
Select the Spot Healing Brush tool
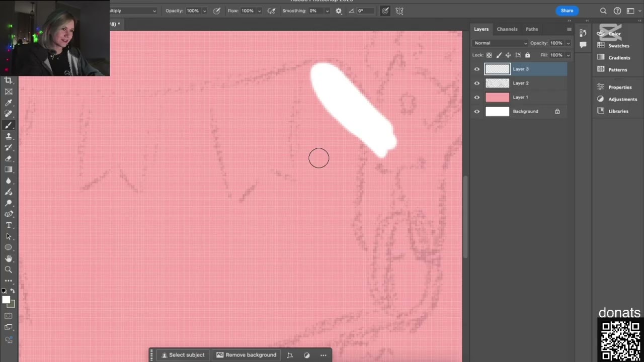click(x=9, y=114)
